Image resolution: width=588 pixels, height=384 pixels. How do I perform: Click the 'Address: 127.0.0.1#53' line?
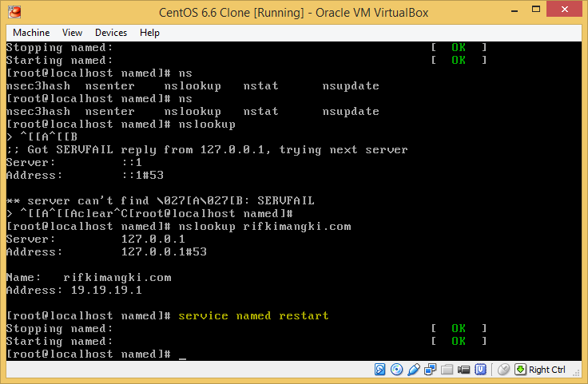coord(106,251)
